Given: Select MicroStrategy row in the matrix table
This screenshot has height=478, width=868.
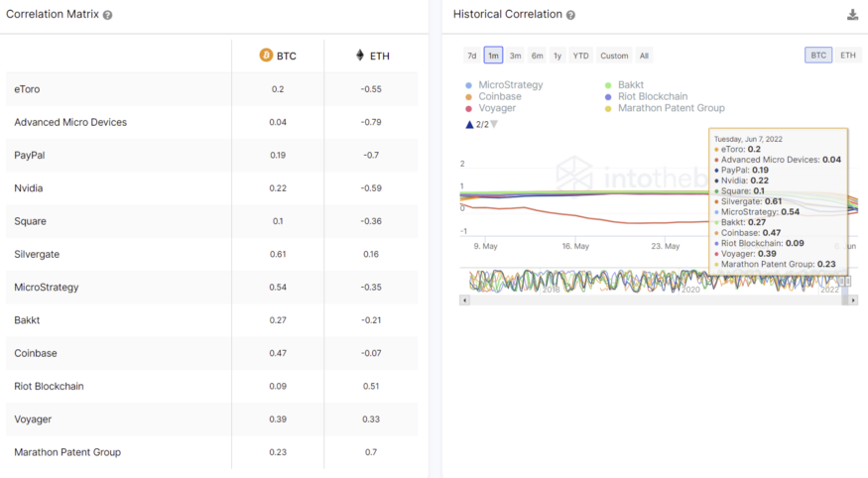Looking at the screenshot, I should tap(211, 288).
